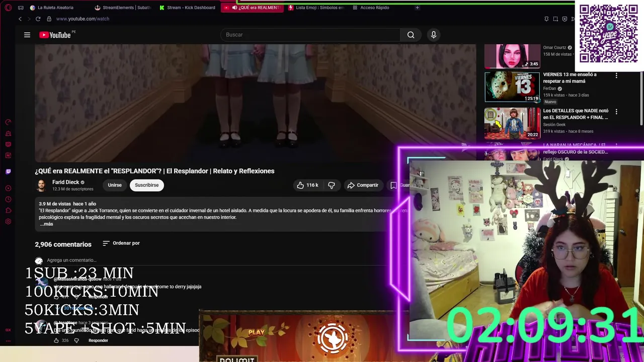Open the GX Cleaner sidebar icon

8,133
